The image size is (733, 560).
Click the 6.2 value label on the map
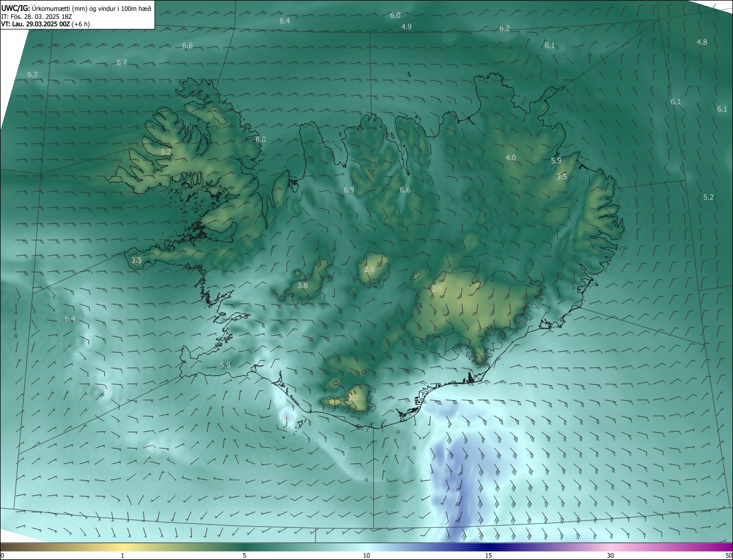505,29
